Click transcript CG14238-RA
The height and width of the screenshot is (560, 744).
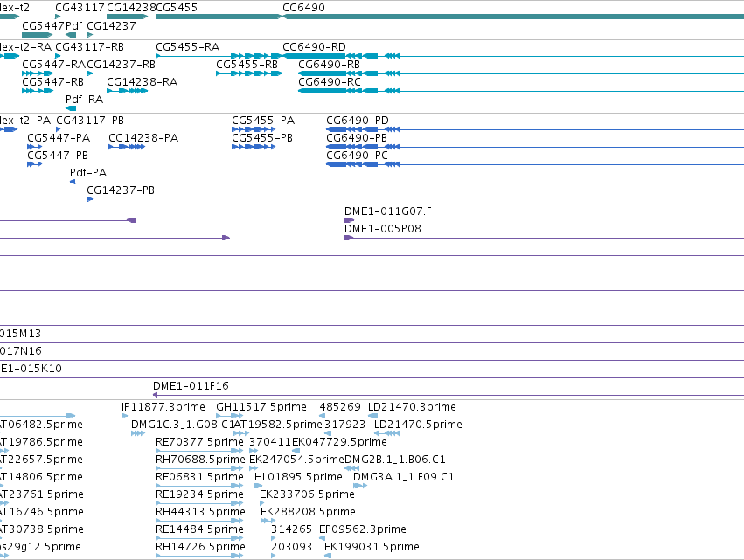[142, 81]
